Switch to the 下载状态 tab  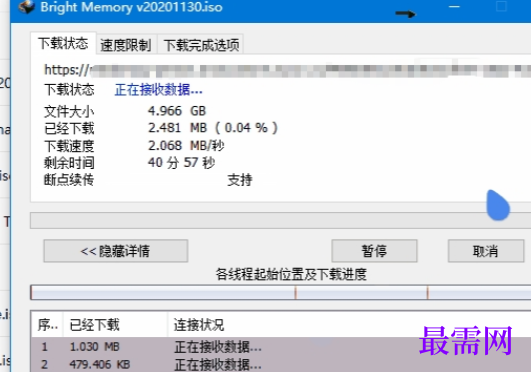[x=63, y=43]
